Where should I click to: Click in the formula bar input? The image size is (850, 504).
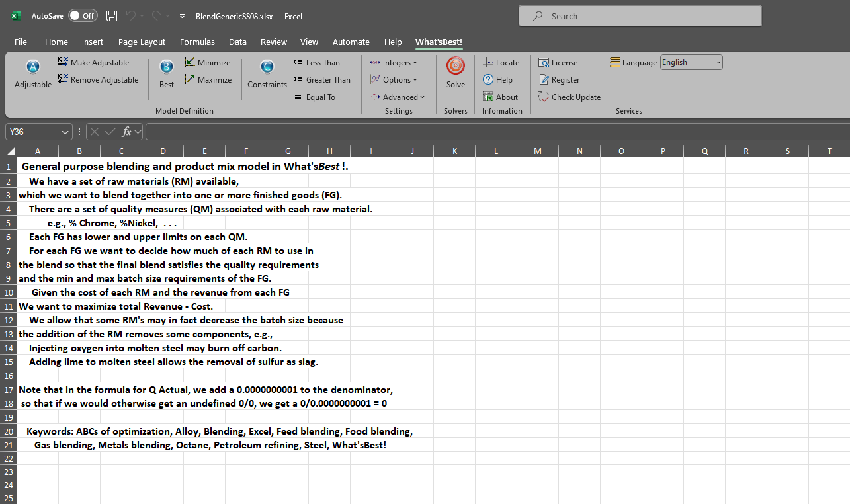pyautogui.click(x=496, y=132)
